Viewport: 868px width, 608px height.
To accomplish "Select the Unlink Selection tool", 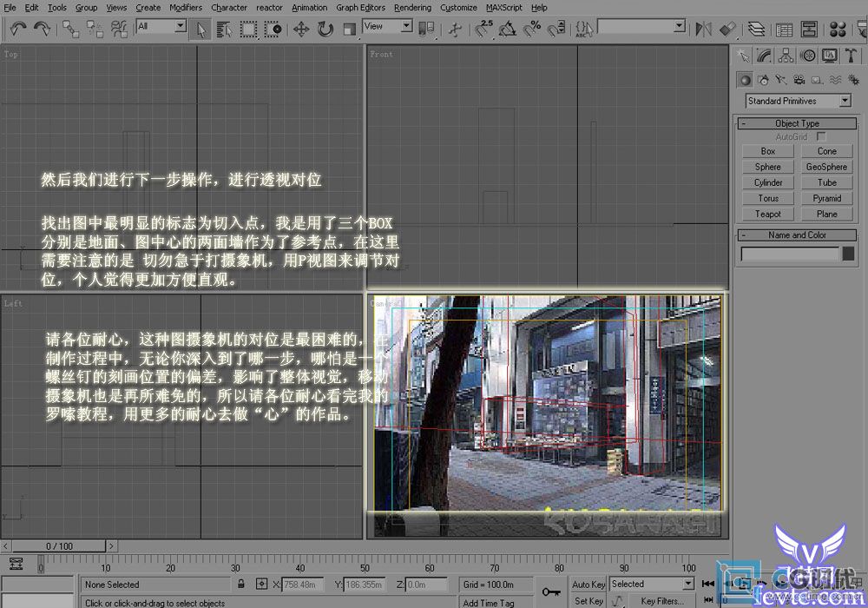I will tap(95, 29).
